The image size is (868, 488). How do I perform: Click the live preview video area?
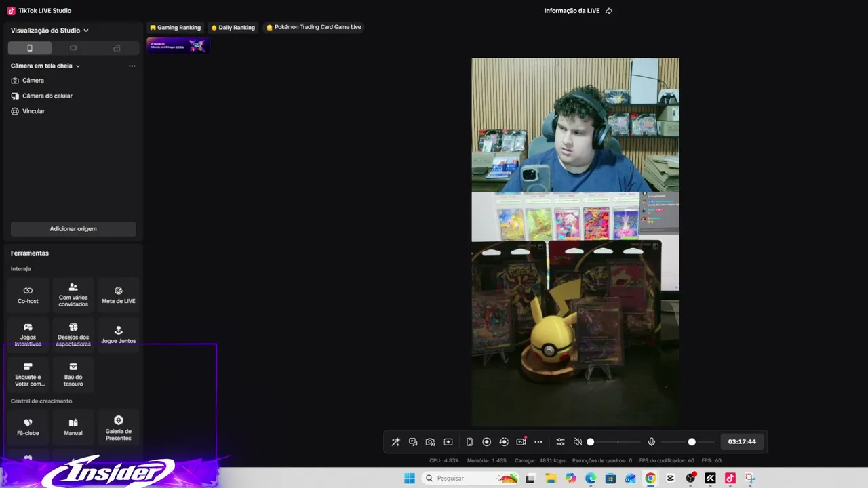575,242
